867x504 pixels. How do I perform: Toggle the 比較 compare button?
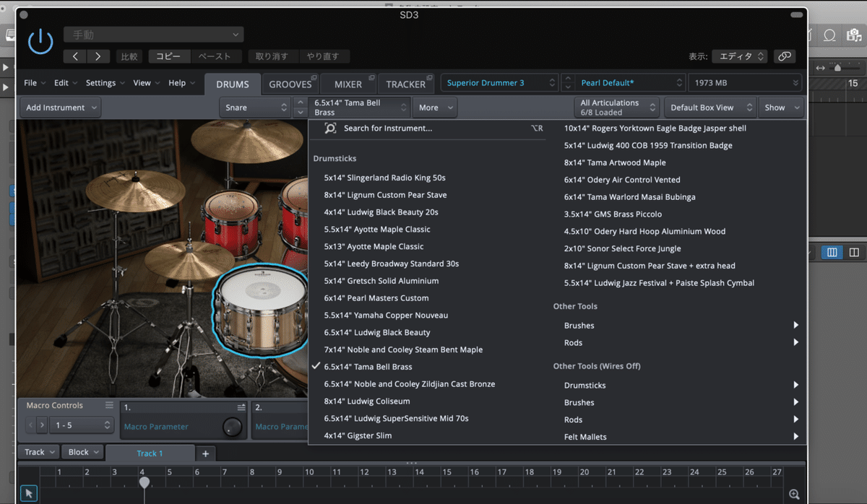point(129,56)
